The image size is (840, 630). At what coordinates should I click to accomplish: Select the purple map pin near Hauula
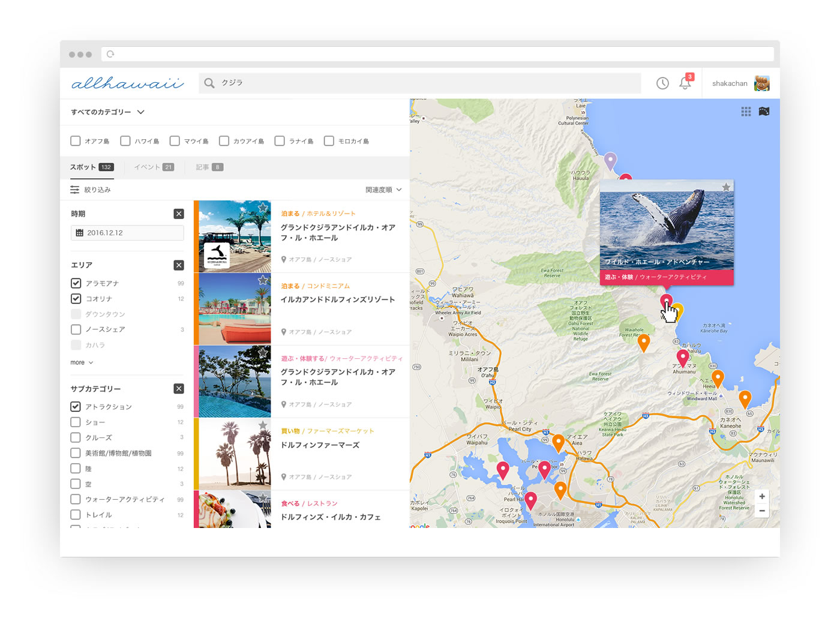610,160
